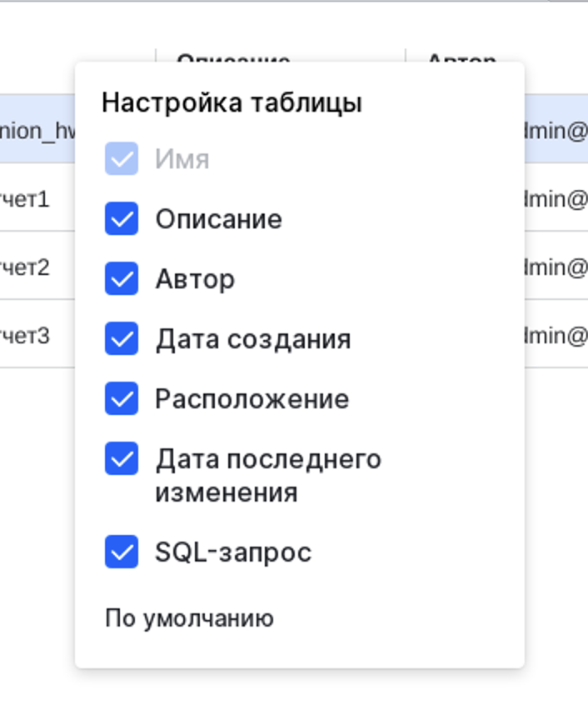Reset columns with По умолчанию
Viewport: 588px width, 710px height.
(189, 619)
